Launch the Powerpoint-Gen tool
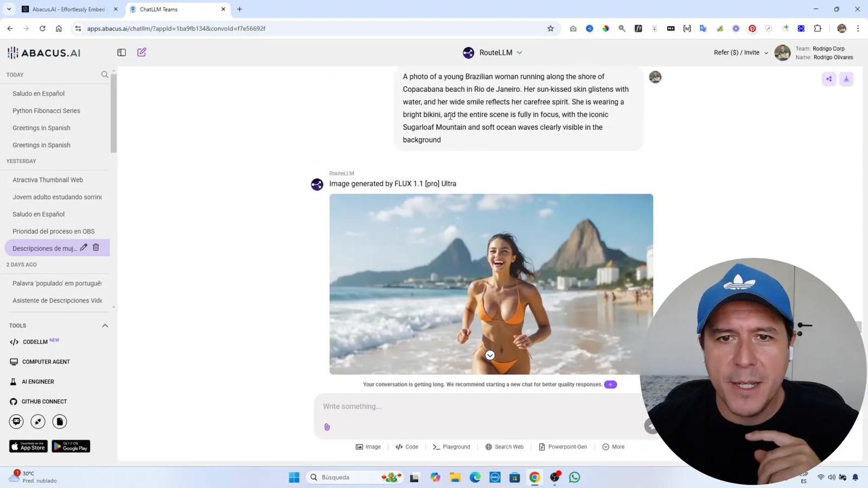 (x=563, y=446)
